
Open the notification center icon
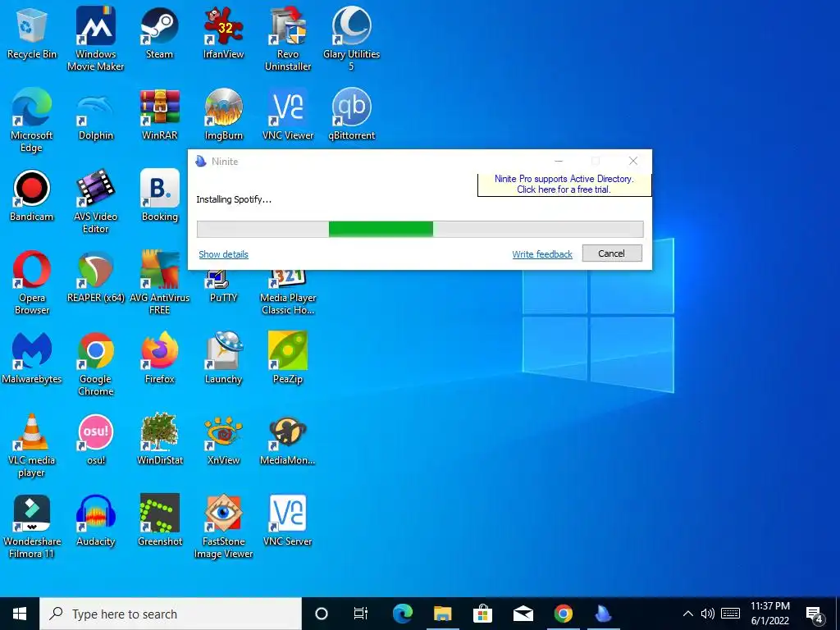tap(815, 614)
